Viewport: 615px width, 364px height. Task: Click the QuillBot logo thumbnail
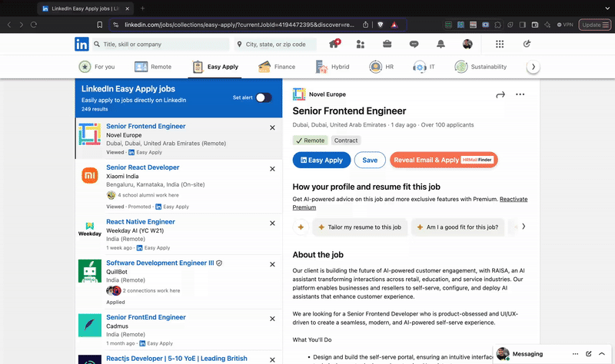[x=90, y=271]
